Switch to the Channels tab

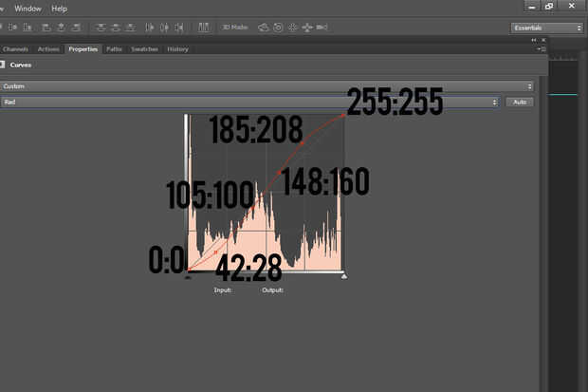point(15,49)
